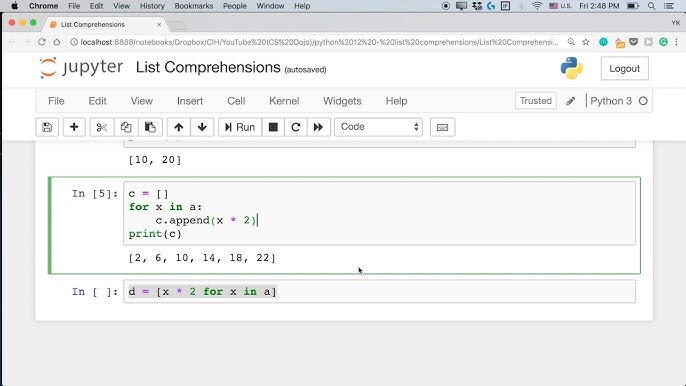Image resolution: width=686 pixels, height=386 pixels.
Task: Paste cells below icon
Action: pos(150,127)
